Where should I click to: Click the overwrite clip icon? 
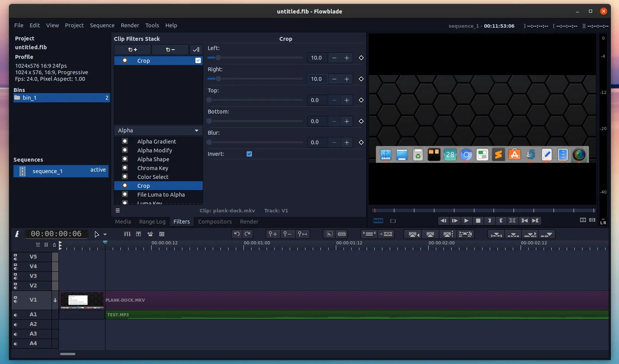tap(513, 234)
